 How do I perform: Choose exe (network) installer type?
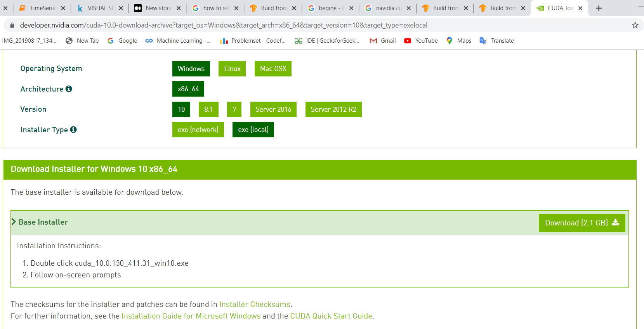coord(198,130)
